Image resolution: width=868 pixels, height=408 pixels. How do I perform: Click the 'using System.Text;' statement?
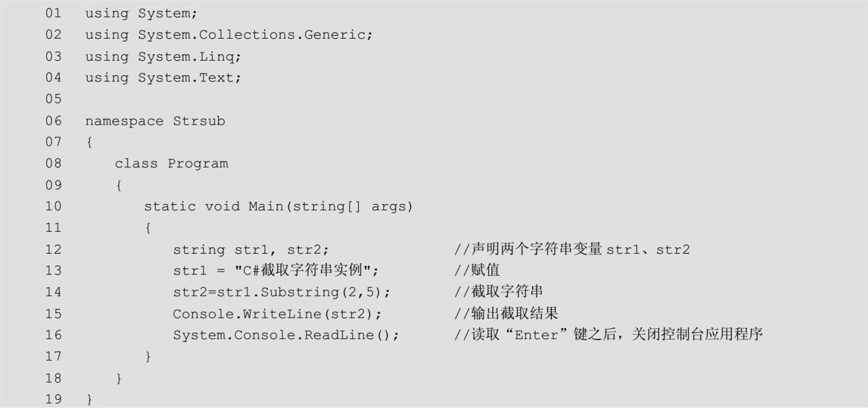[x=163, y=77]
